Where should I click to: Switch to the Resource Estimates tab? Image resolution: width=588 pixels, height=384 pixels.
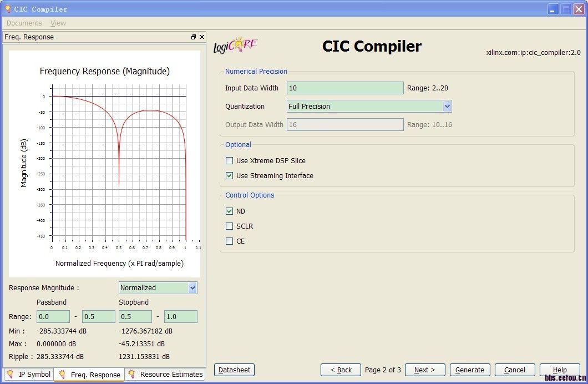(165, 374)
